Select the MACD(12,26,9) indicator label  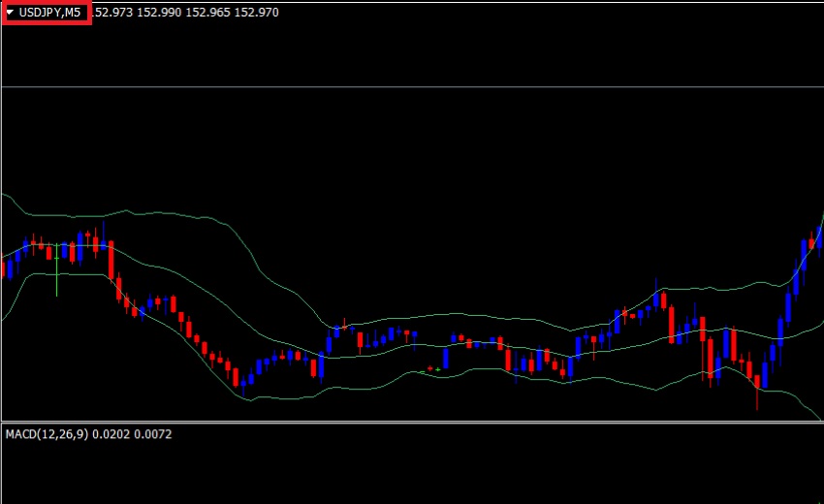(46, 434)
